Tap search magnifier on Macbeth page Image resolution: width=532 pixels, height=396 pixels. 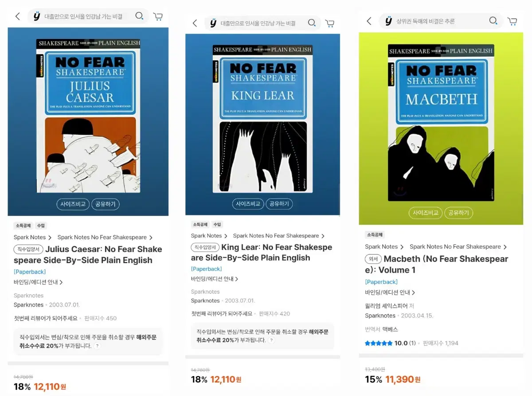click(x=493, y=21)
